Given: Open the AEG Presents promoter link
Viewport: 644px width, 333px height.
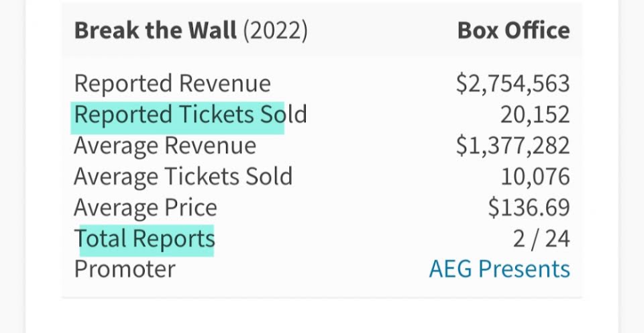Looking at the screenshot, I should (x=499, y=269).
